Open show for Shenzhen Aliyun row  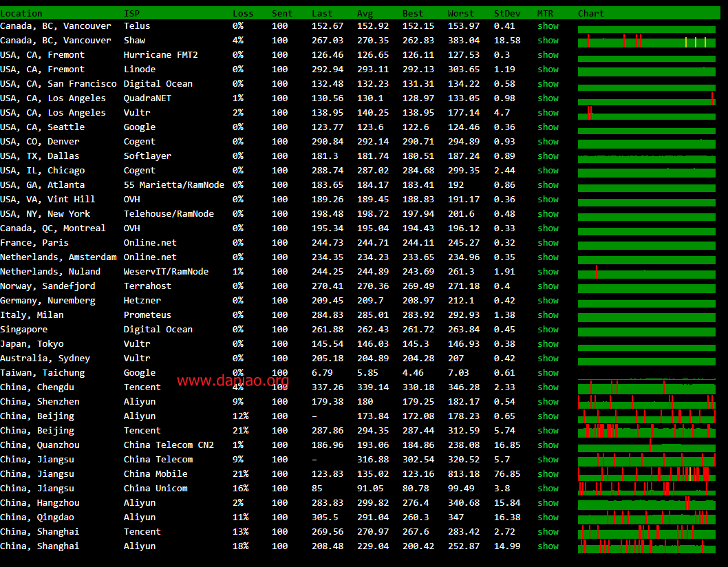(x=548, y=401)
